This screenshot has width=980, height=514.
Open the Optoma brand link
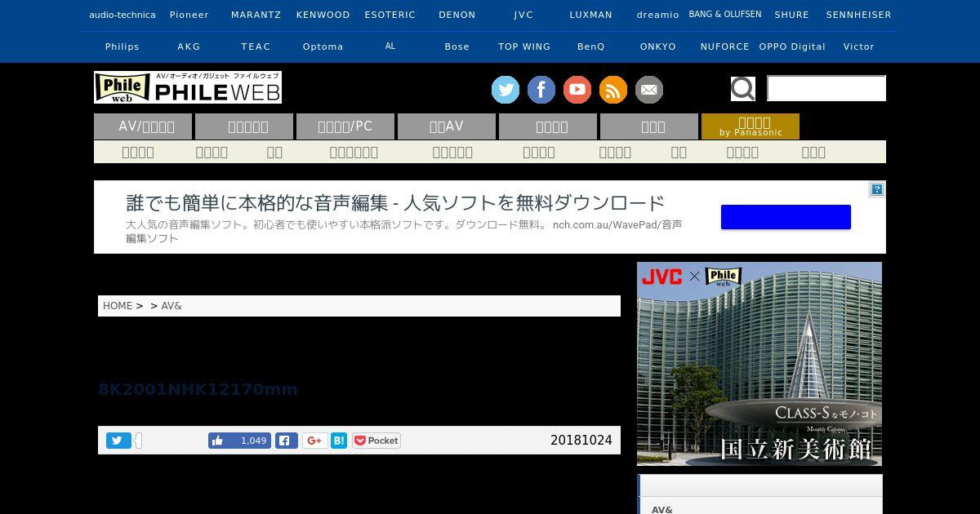point(323,47)
